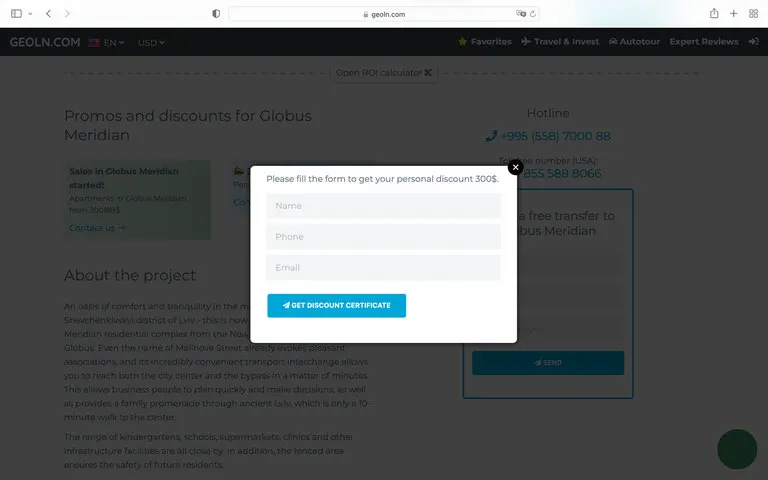Close the discount popup dialog
Image resolution: width=768 pixels, height=480 pixels.
(x=515, y=167)
